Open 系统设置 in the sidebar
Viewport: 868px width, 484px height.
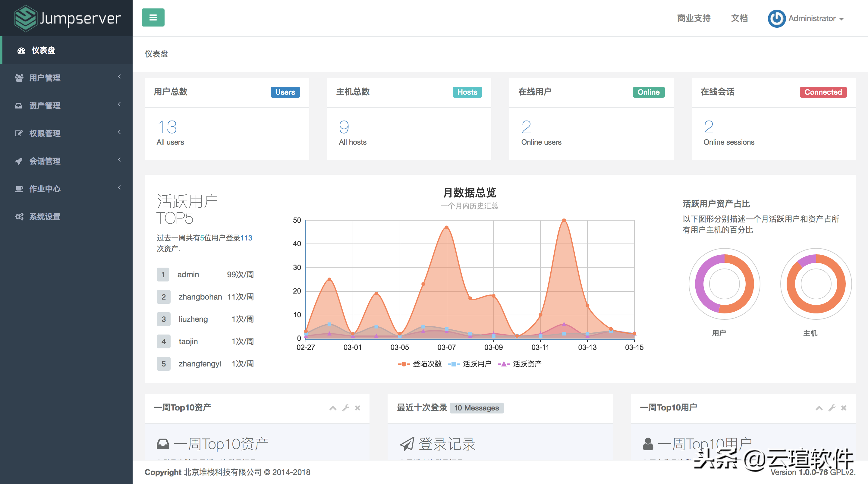point(45,217)
